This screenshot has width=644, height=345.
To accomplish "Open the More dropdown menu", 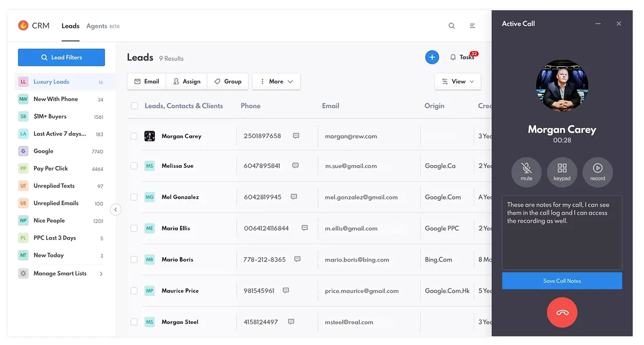I will (276, 81).
